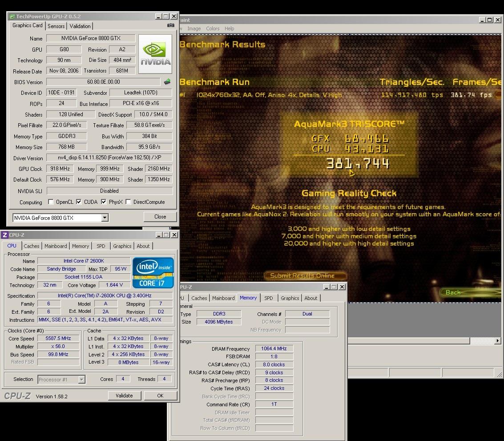Viewport: 504px width, 441px height.
Task: Open the NVIDIA GeForce 8800 GTX card dropdown
Action: [x=105, y=218]
